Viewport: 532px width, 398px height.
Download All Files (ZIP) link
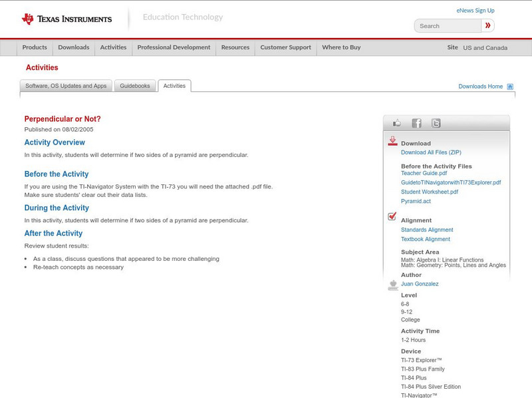[431, 152]
